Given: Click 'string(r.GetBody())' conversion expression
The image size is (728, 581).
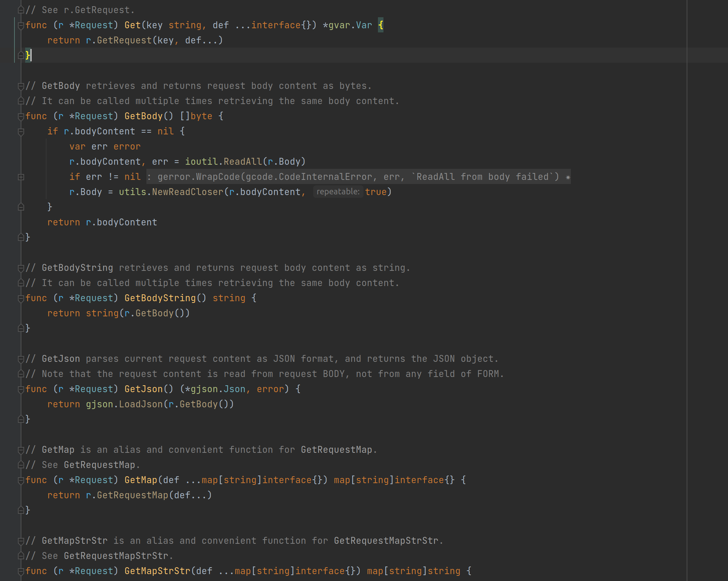Looking at the screenshot, I should [x=138, y=313].
